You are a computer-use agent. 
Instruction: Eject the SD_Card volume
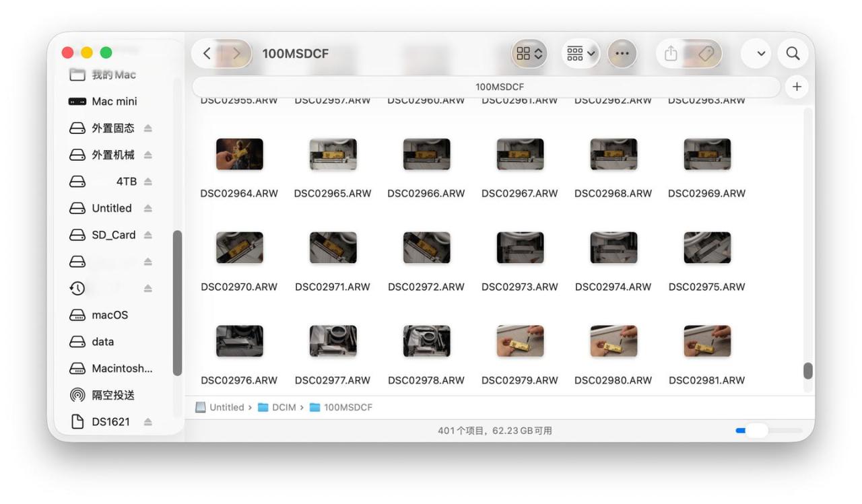(148, 236)
